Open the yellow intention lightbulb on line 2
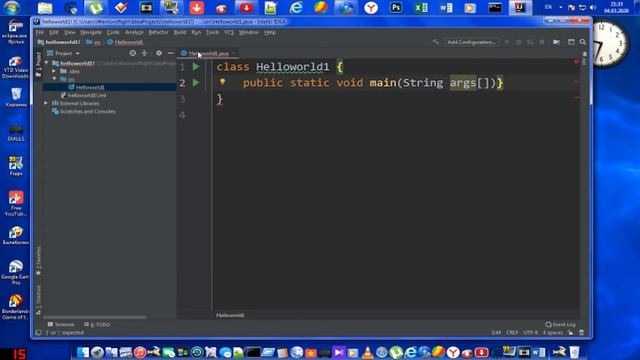This screenshot has width=640, height=360. (222, 82)
